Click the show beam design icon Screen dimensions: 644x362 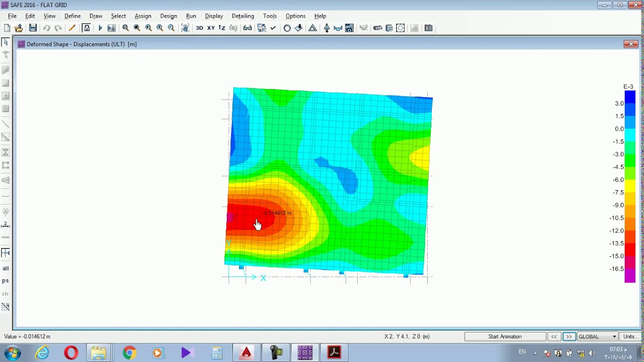[x=389, y=28]
